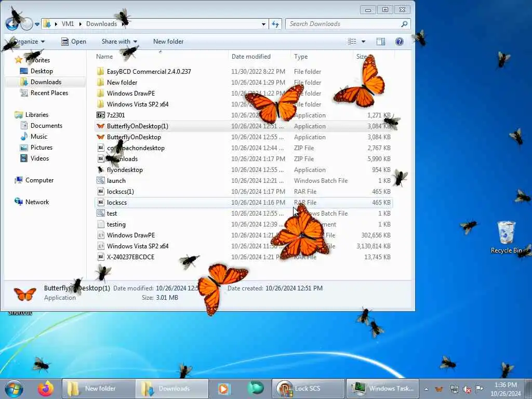Select the lockscs RAR file icon
The image size is (532, 399).
[100, 202]
